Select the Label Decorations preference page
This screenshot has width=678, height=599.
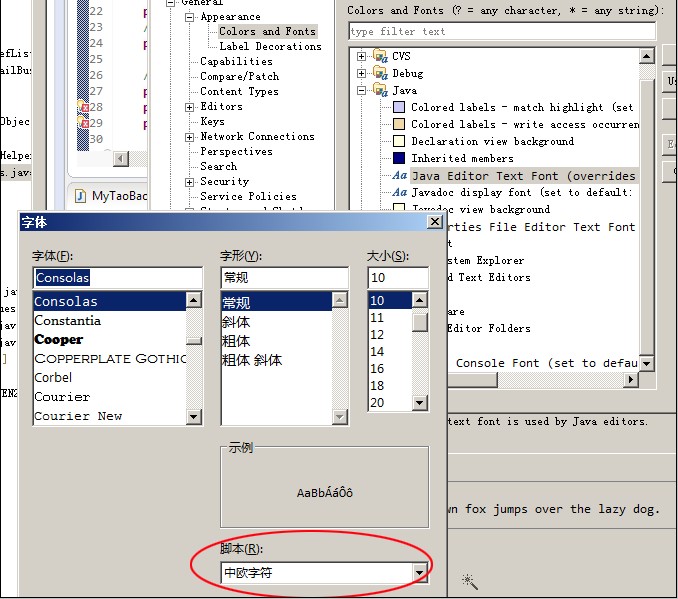point(270,46)
